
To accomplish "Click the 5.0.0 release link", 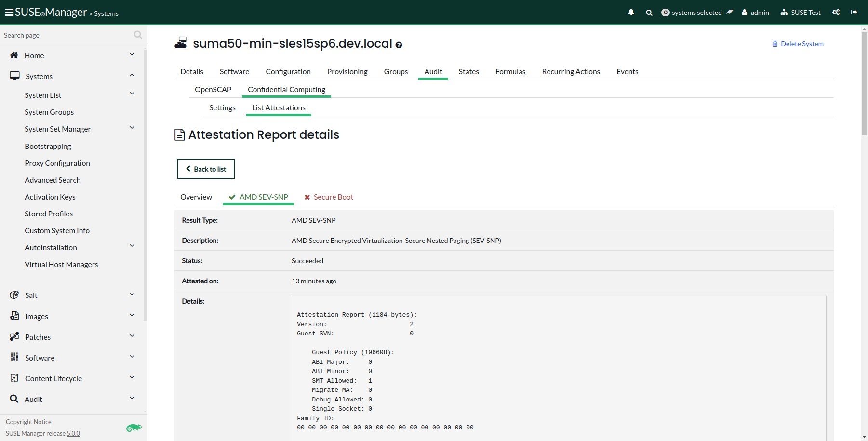I will 73,433.
